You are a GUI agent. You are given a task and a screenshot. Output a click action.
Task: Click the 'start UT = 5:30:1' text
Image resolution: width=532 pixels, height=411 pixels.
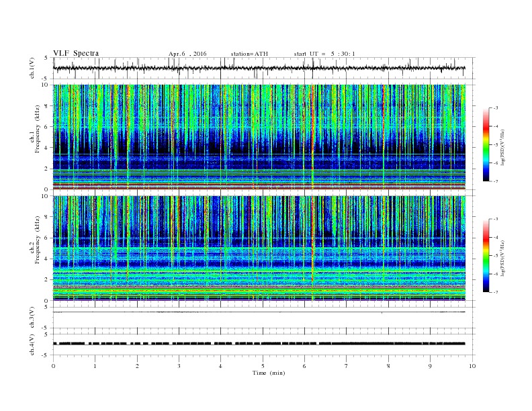click(x=324, y=54)
